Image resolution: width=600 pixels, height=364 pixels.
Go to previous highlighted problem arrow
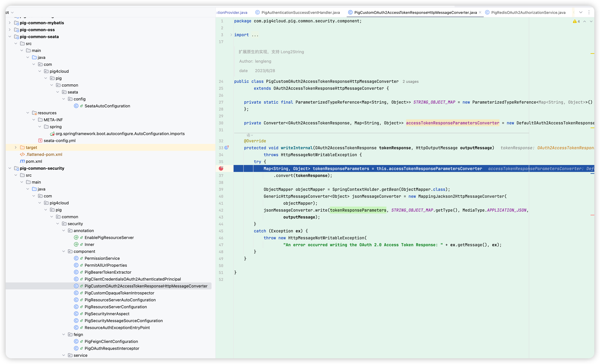pos(584,21)
